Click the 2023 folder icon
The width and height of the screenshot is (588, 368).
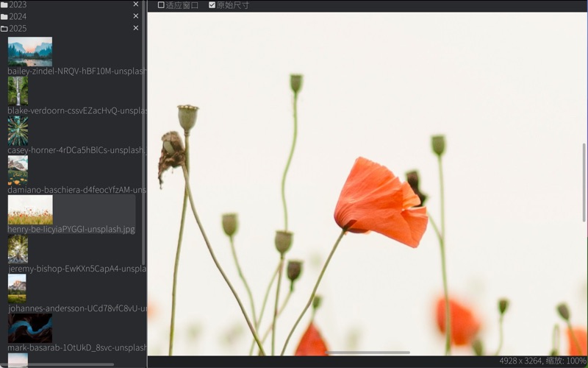(4, 4)
